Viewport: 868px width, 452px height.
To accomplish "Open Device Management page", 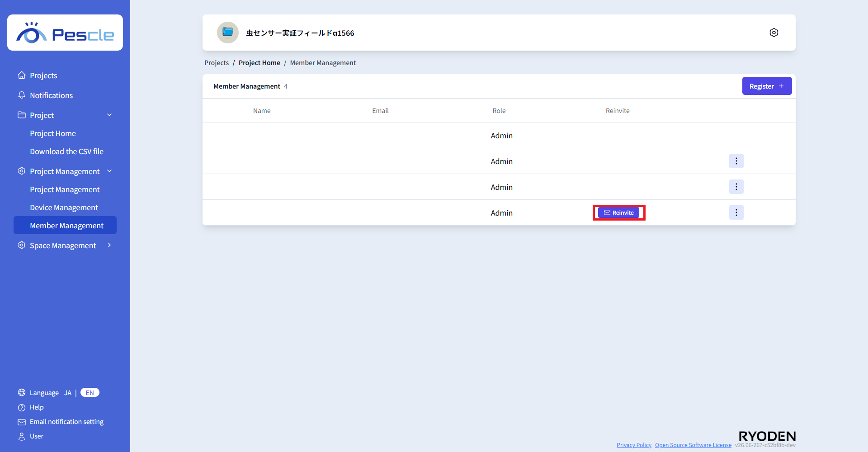I will click(64, 207).
